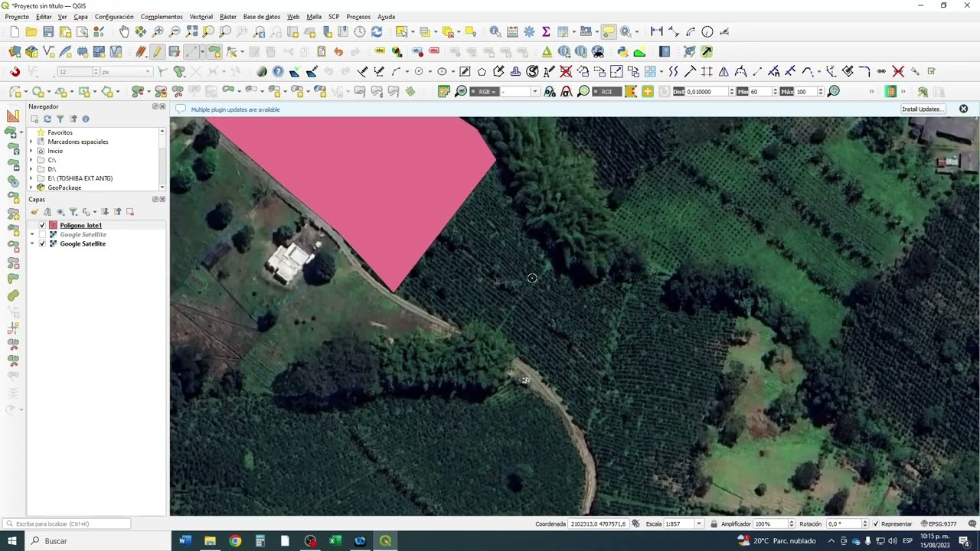Expand the C:\ drive node
Screen dimensions: 980x551
[x=31, y=160]
